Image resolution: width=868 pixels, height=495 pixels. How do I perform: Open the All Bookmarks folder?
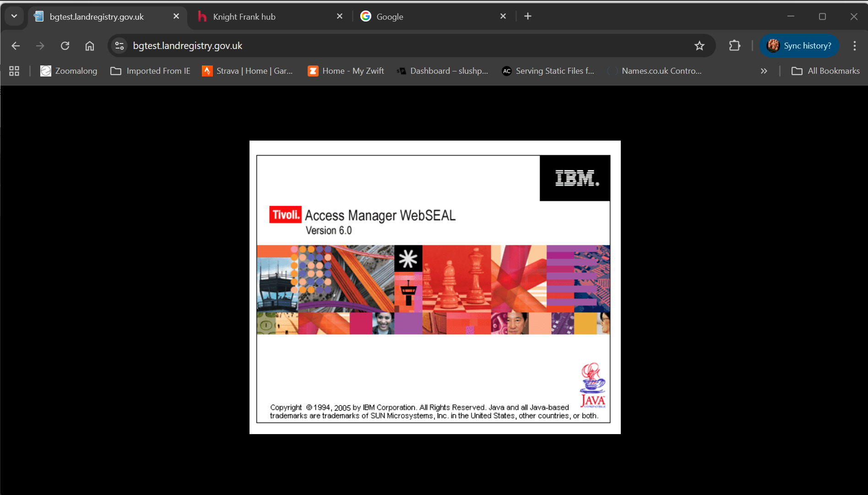(826, 71)
